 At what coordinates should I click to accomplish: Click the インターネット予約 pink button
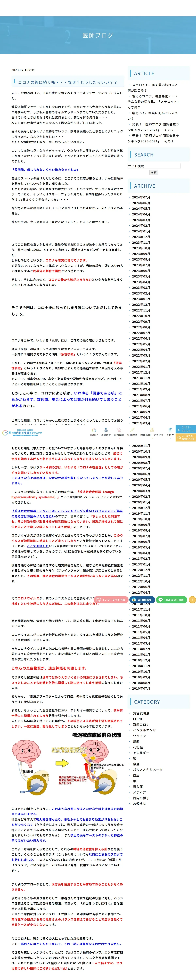tap(111, 600)
